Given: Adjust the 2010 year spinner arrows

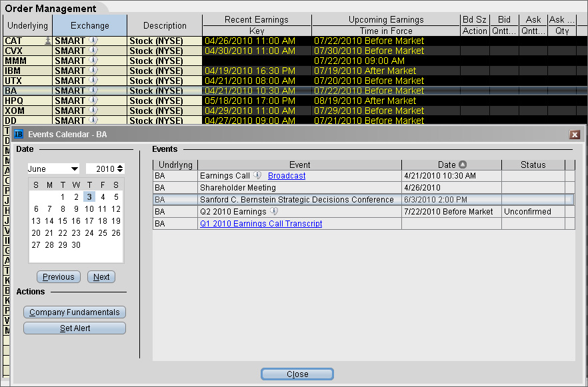Looking at the screenshot, I should click(x=120, y=169).
